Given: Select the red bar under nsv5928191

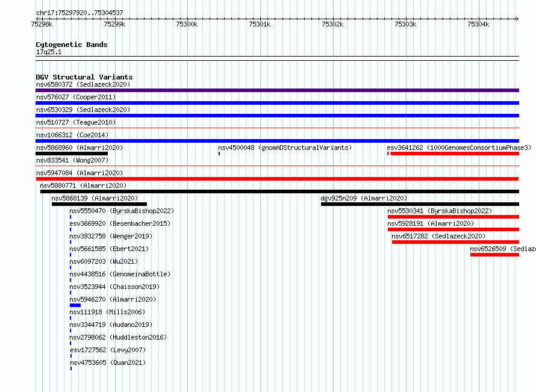Looking at the screenshot, I should pyautogui.click(x=453, y=229).
